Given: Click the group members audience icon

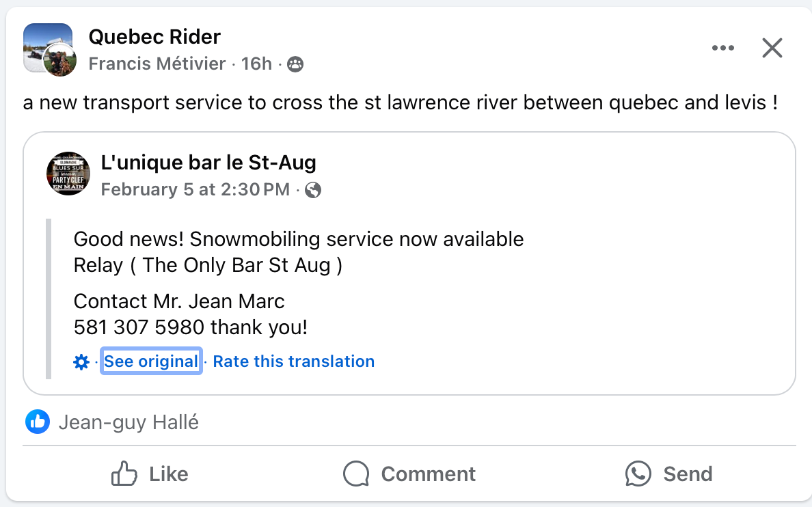Looking at the screenshot, I should tap(295, 64).
